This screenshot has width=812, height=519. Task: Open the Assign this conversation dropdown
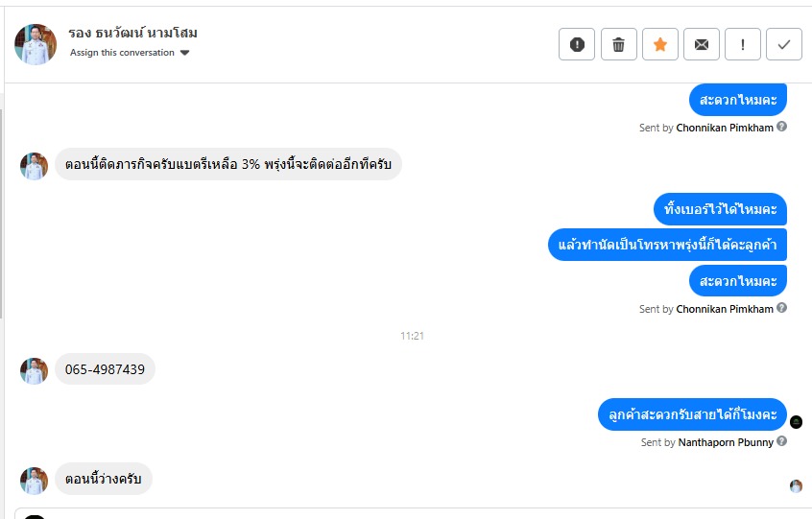click(x=123, y=53)
